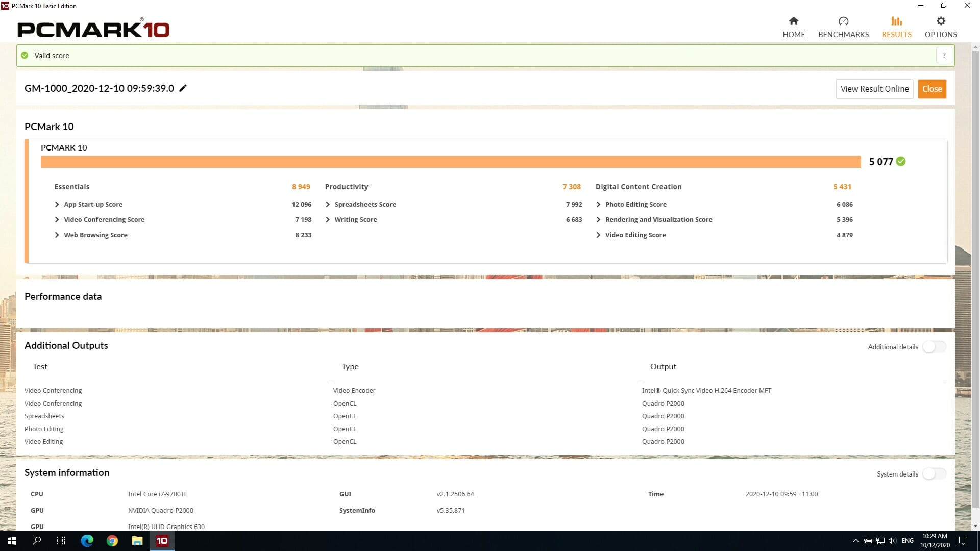Click the NVIDIA Quadro P2000 GPU value
The image size is (980, 551).
coord(161,510)
